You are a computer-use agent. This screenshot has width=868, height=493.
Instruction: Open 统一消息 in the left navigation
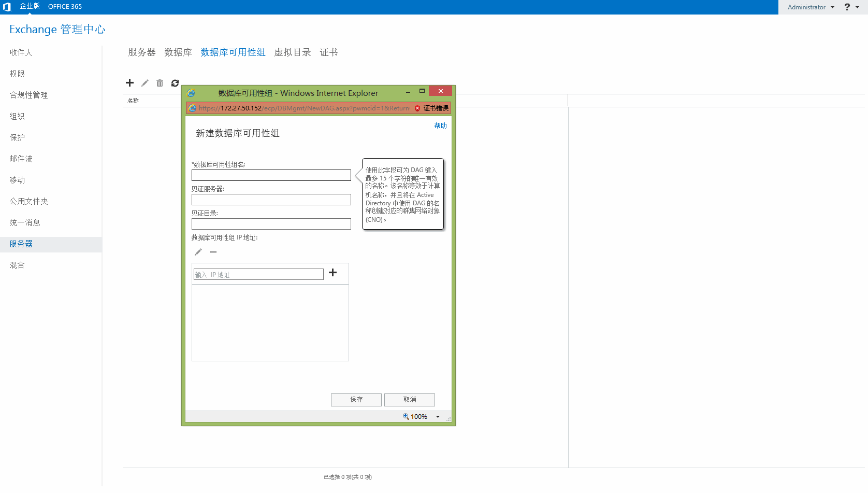[25, 222]
